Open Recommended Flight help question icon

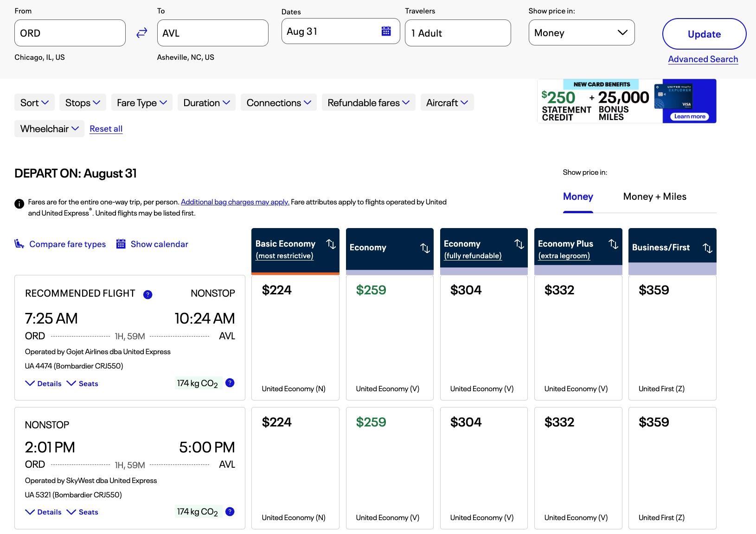point(147,294)
